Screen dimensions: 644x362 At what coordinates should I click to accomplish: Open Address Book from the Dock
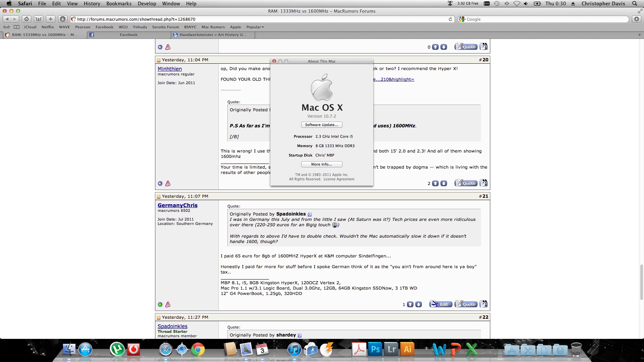pyautogui.click(x=230, y=350)
